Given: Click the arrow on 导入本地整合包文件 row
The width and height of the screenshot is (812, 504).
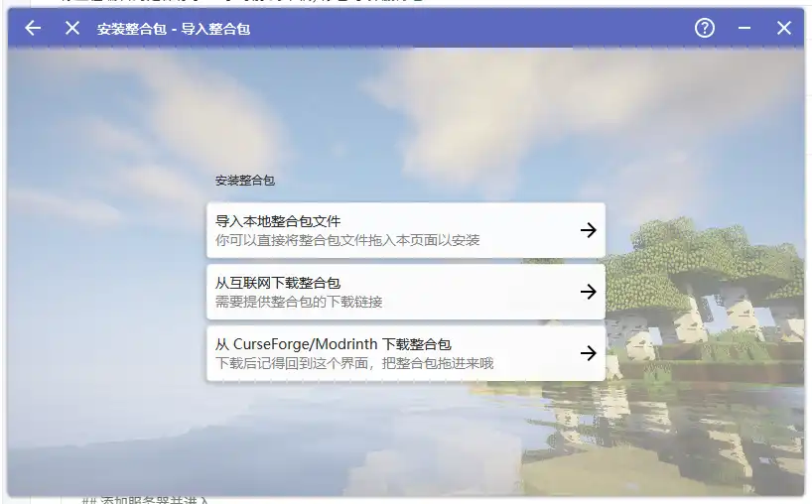Looking at the screenshot, I should [589, 230].
